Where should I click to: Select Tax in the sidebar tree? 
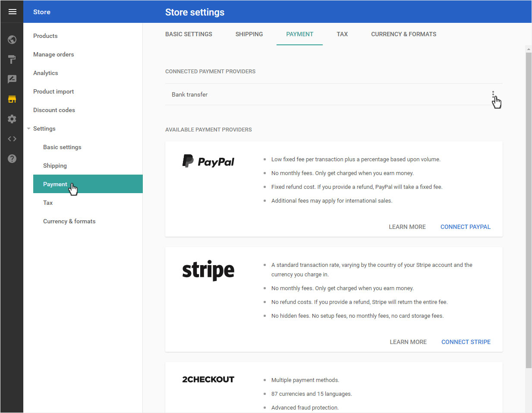tap(48, 203)
